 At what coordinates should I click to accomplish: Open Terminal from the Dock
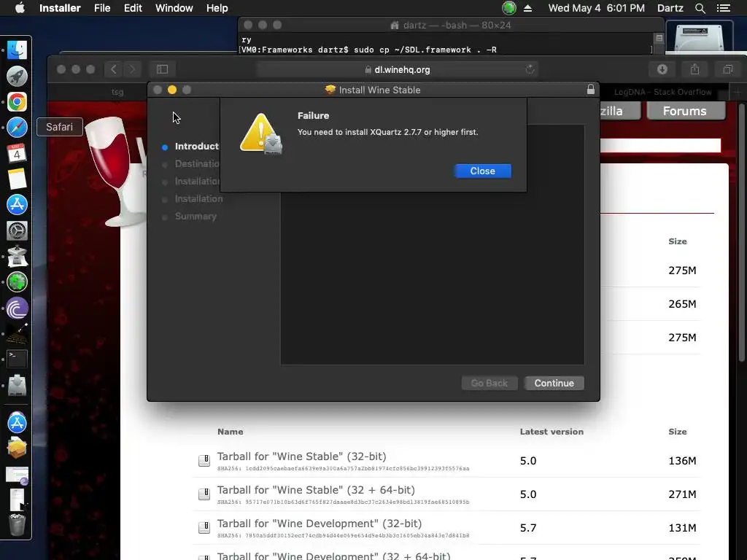[x=18, y=359]
